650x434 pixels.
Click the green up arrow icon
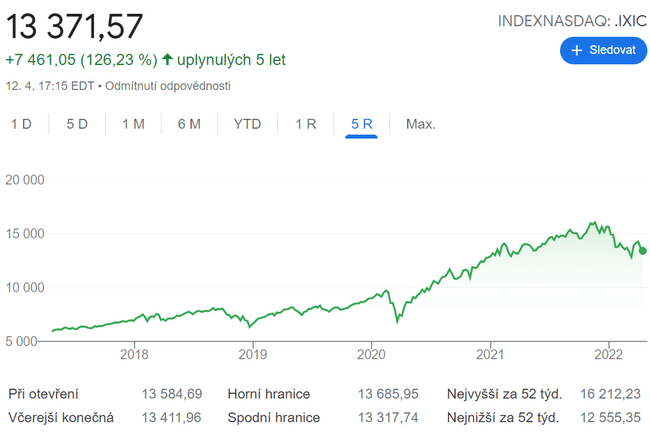pyautogui.click(x=167, y=60)
